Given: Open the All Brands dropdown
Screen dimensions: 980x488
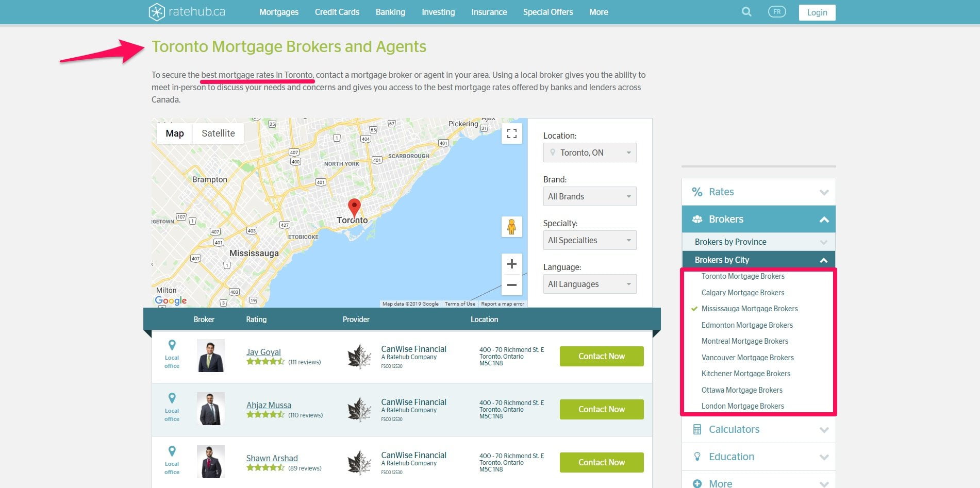Looking at the screenshot, I should point(590,196).
